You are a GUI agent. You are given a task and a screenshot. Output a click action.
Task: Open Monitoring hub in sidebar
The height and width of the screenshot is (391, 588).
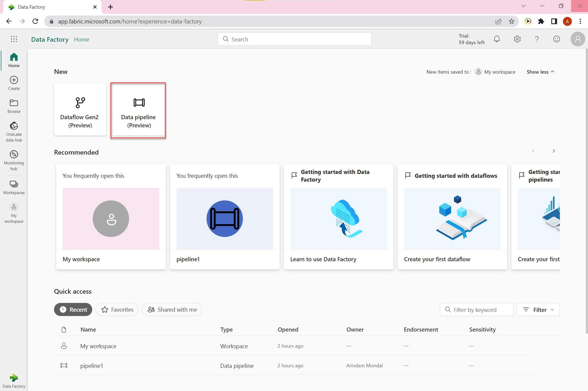point(14,160)
